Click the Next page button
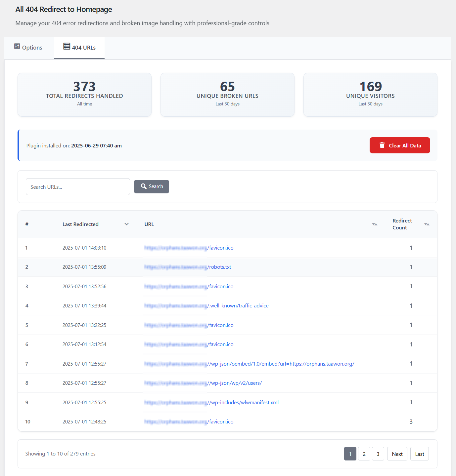Screen dimensions: 456x476 (397, 454)
